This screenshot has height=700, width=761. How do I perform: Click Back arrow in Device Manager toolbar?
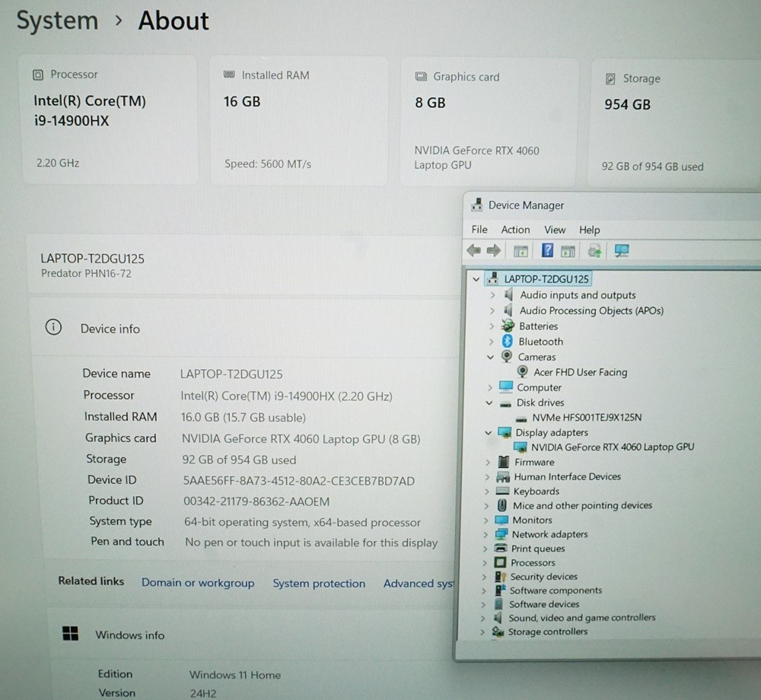click(x=473, y=250)
